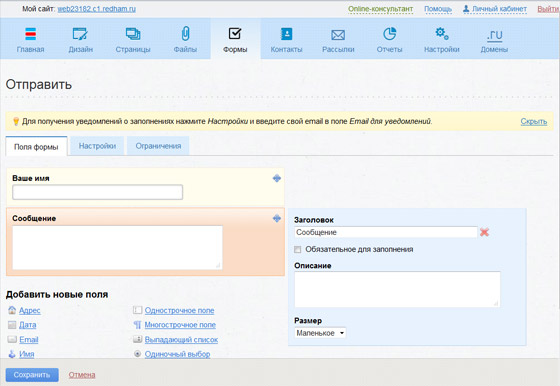Open the Контакты address book icon
Image resolution: width=560 pixels, height=386 pixels.
[x=286, y=34]
